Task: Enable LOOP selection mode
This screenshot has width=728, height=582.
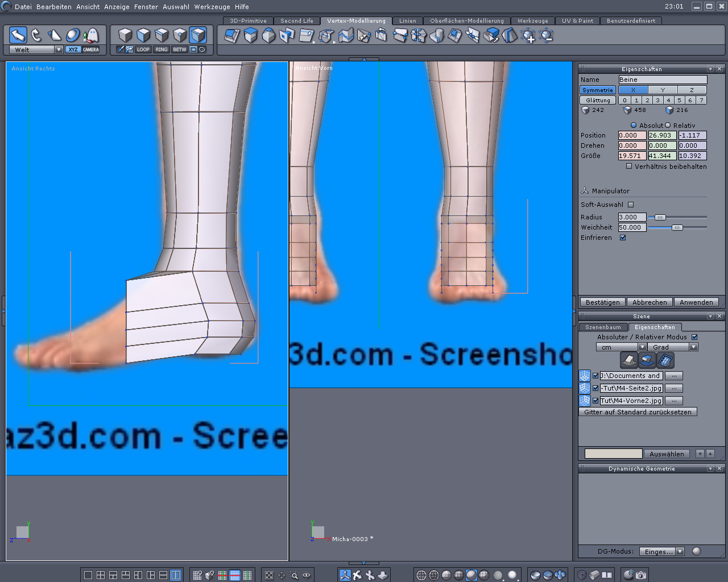Action: (143, 49)
